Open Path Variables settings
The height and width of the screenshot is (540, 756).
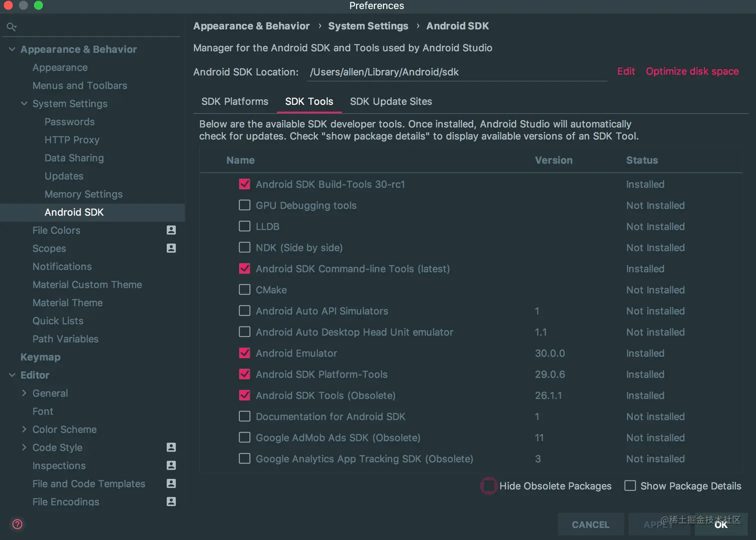coord(65,338)
